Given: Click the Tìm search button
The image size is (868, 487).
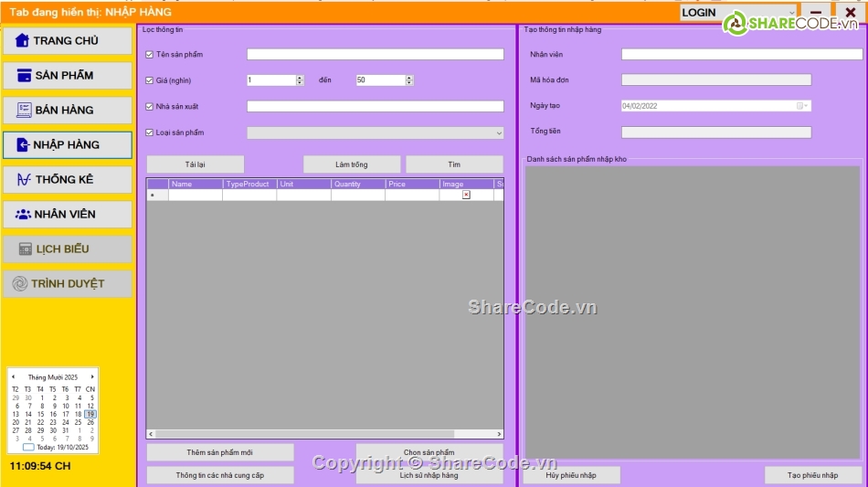Looking at the screenshot, I should [454, 164].
